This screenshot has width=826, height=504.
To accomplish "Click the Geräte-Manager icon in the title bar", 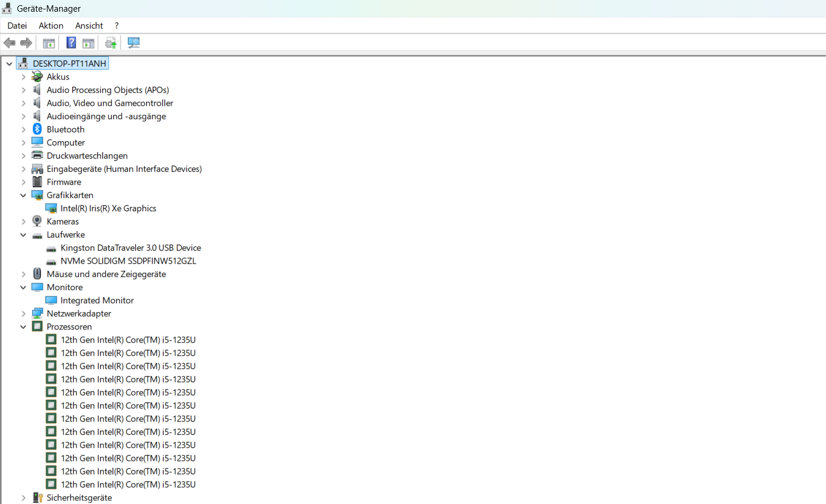I will (x=7, y=8).
